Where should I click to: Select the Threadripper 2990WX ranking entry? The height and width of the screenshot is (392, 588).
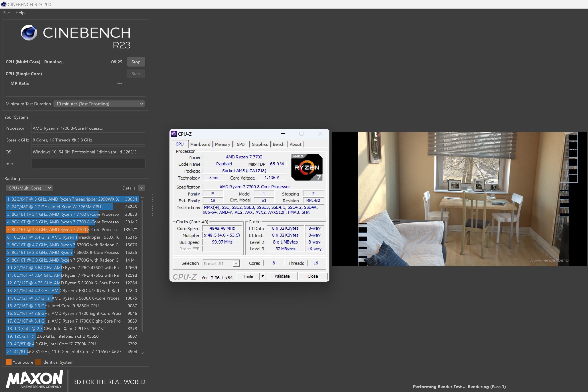click(72, 199)
